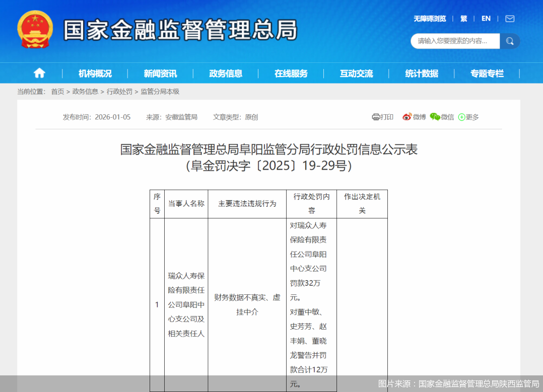Select the home icon in navigation bar
This screenshot has width=543, height=392.
(39, 73)
